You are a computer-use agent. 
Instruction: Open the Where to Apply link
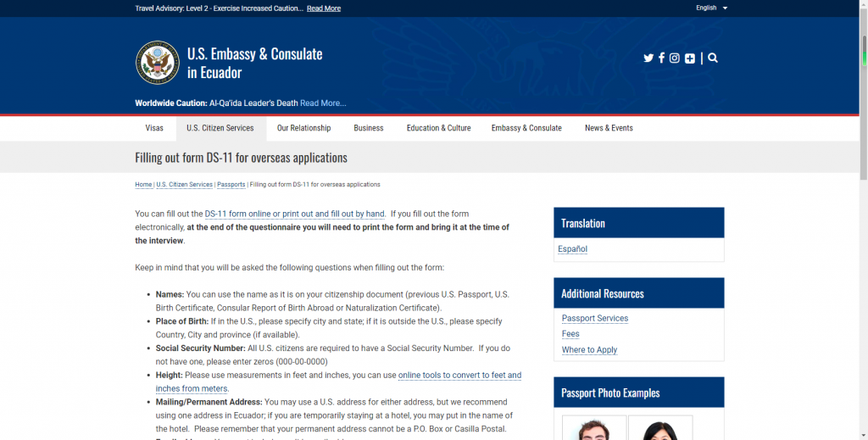[x=589, y=350]
